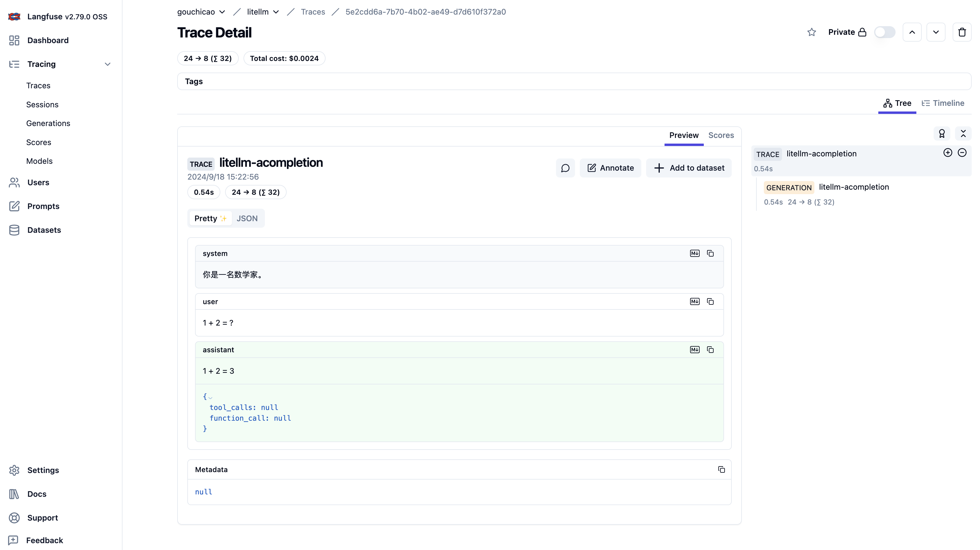Open the Scores tab
This screenshot has width=980, height=550.
720,135
